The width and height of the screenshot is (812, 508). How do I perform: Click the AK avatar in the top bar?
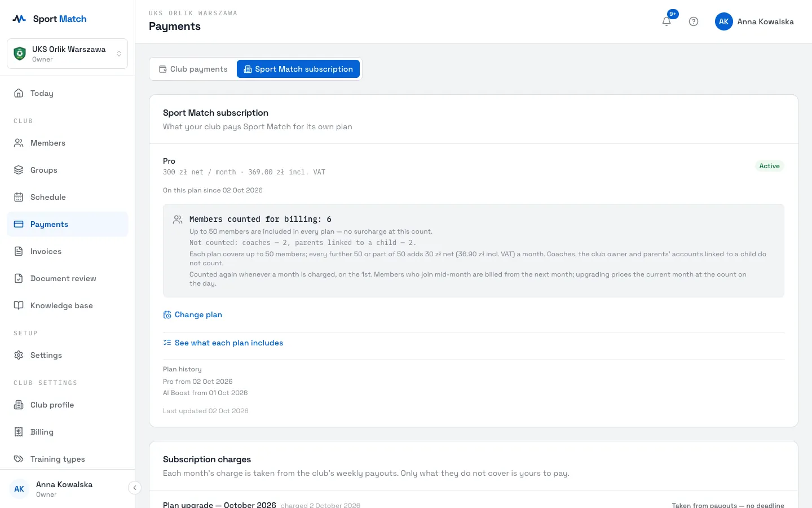pos(724,21)
